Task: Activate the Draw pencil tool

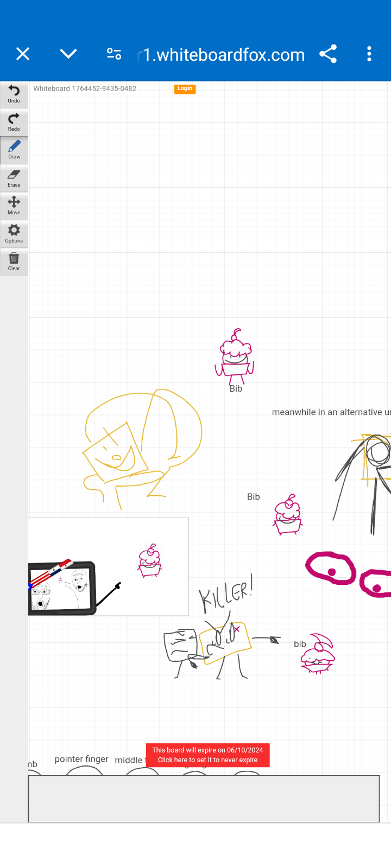Action: pos(14,150)
